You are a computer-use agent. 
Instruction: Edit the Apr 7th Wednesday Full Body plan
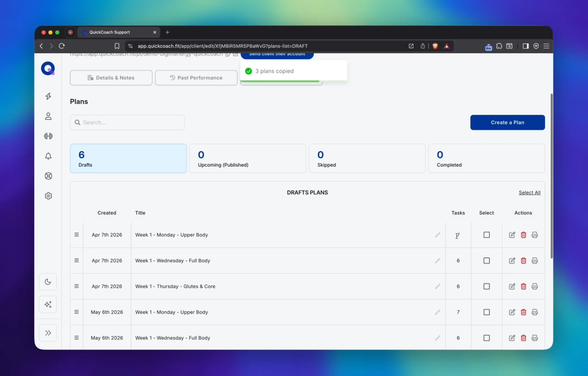pyautogui.click(x=512, y=261)
